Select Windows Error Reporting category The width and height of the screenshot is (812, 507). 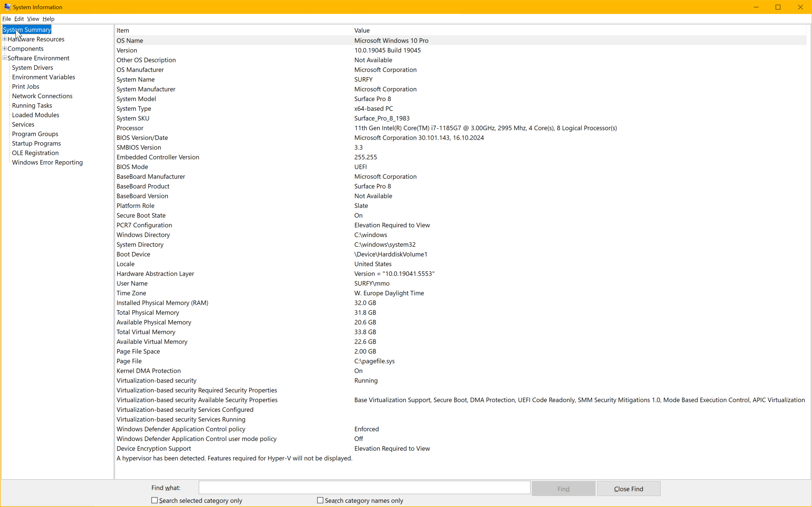point(47,162)
